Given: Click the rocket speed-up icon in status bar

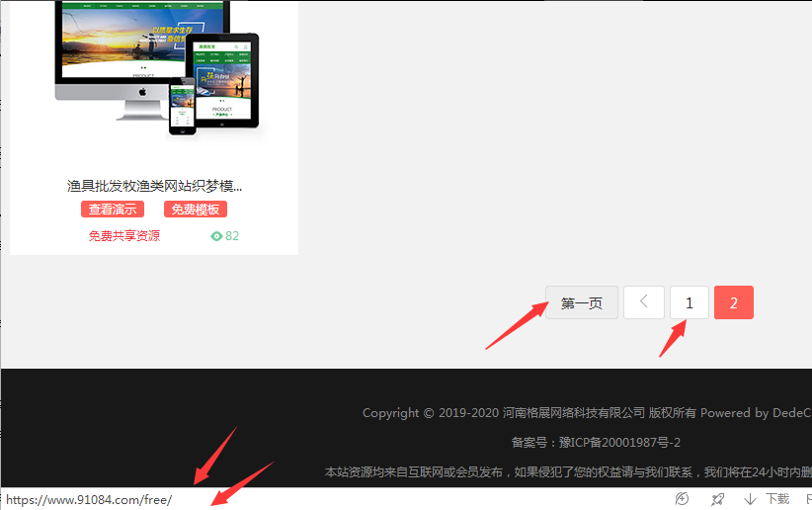Looking at the screenshot, I should tap(717, 499).
